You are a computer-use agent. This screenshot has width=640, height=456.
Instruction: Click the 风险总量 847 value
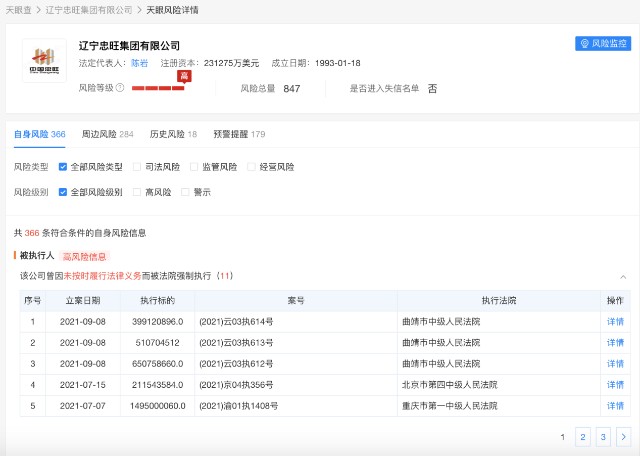point(291,89)
